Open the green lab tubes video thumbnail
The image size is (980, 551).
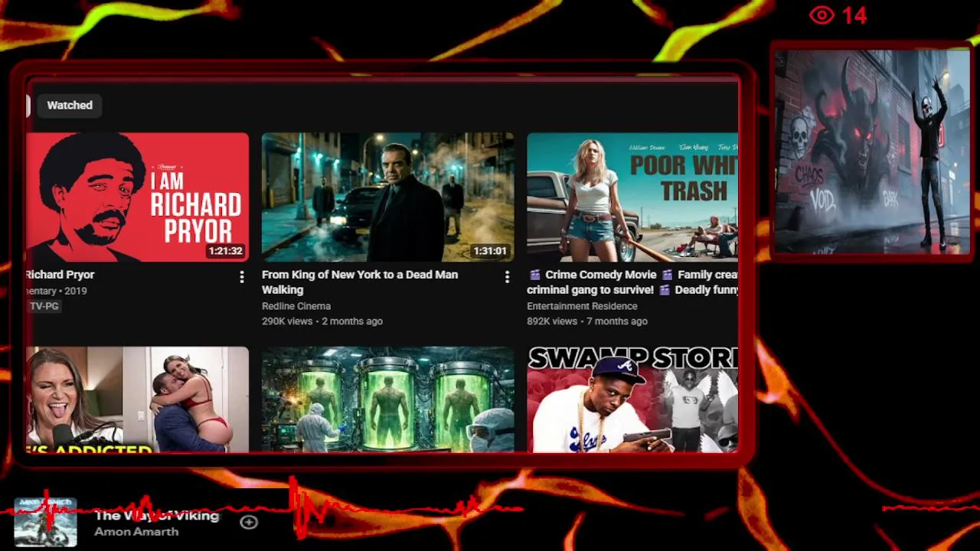click(388, 399)
